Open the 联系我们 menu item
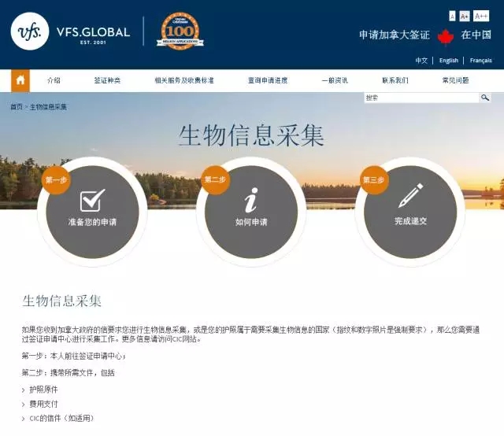 [395, 80]
